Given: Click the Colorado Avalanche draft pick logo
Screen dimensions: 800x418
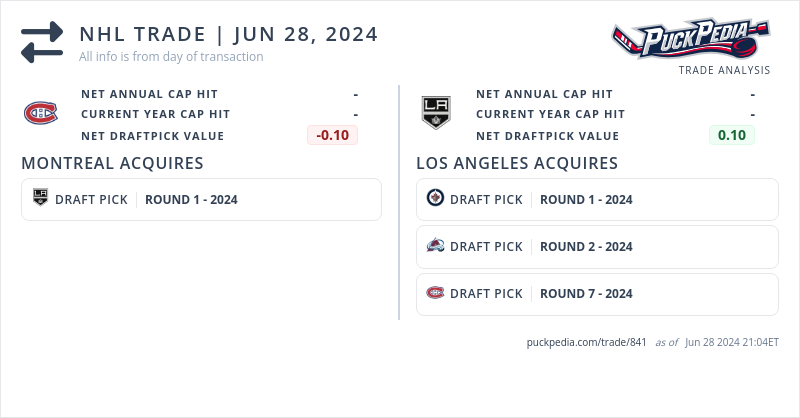Looking at the screenshot, I should 435,246.
